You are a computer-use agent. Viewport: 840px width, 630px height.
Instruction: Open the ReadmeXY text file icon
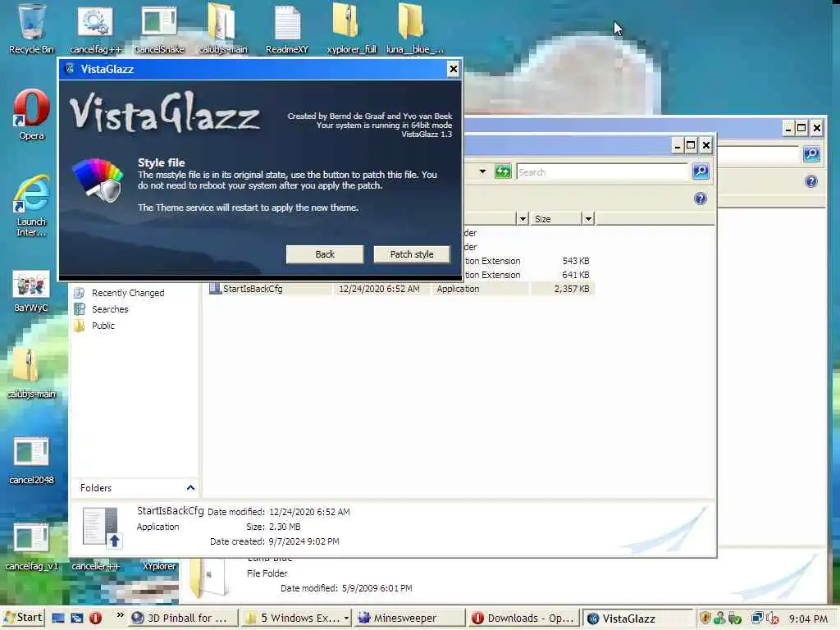point(287,28)
